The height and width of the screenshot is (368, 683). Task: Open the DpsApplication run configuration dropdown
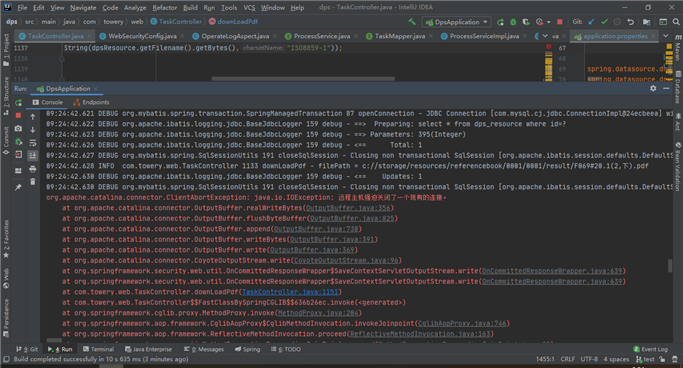point(456,22)
